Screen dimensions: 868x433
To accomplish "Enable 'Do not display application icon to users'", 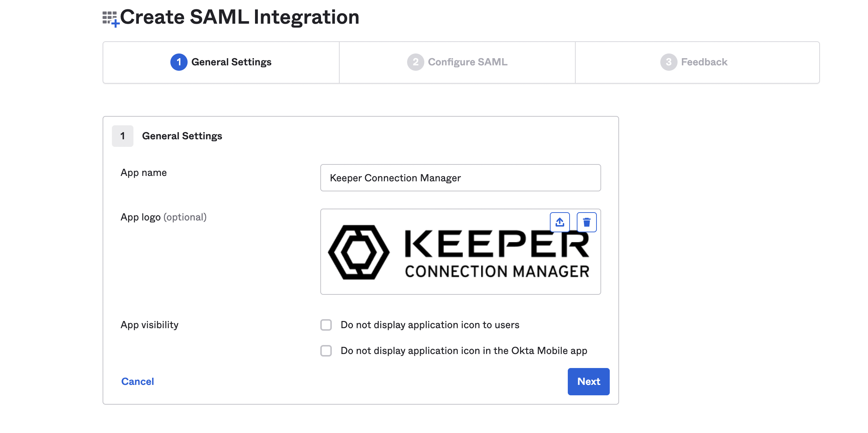I will pos(326,325).
